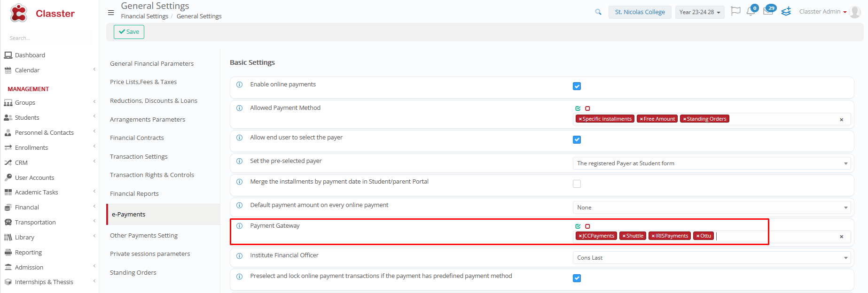Image resolution: width=868 pixels, height=293 pixels.
Task: Click deselect-all icon for Allowed Payment Method
Action: click(x=587, y=108)
